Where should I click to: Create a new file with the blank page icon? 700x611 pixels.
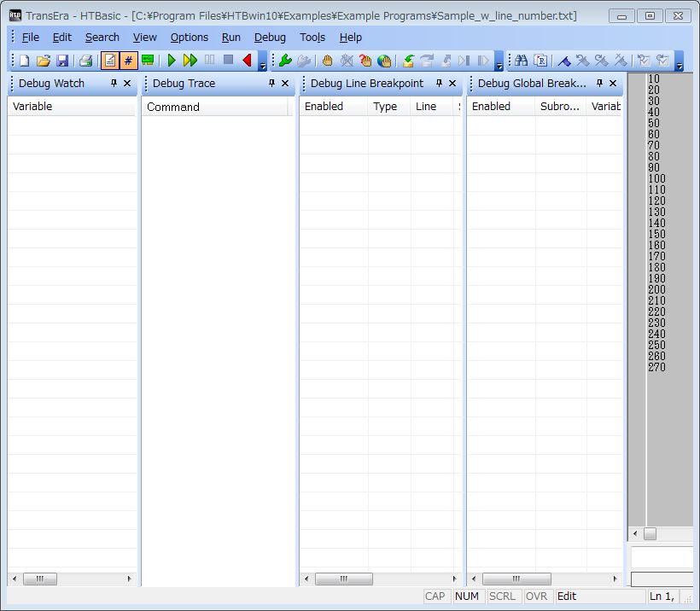click(25, 61)
